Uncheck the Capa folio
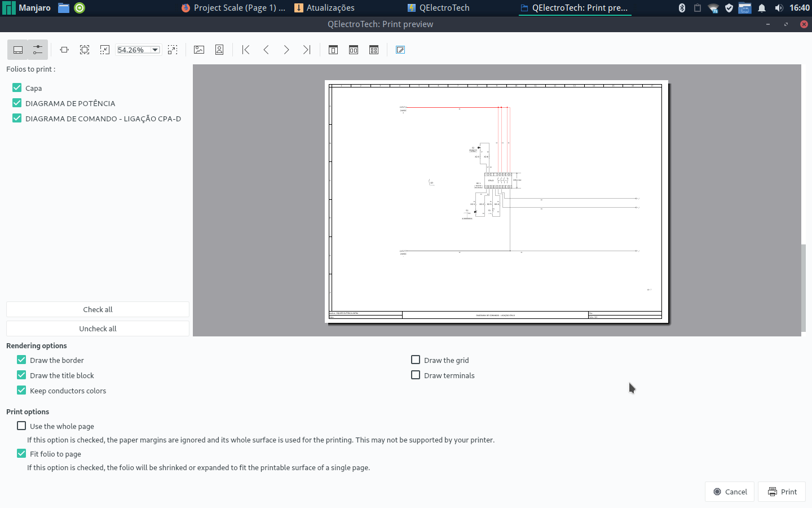The width and height of the screenshot is (812, 508). [x=17, y=87]
